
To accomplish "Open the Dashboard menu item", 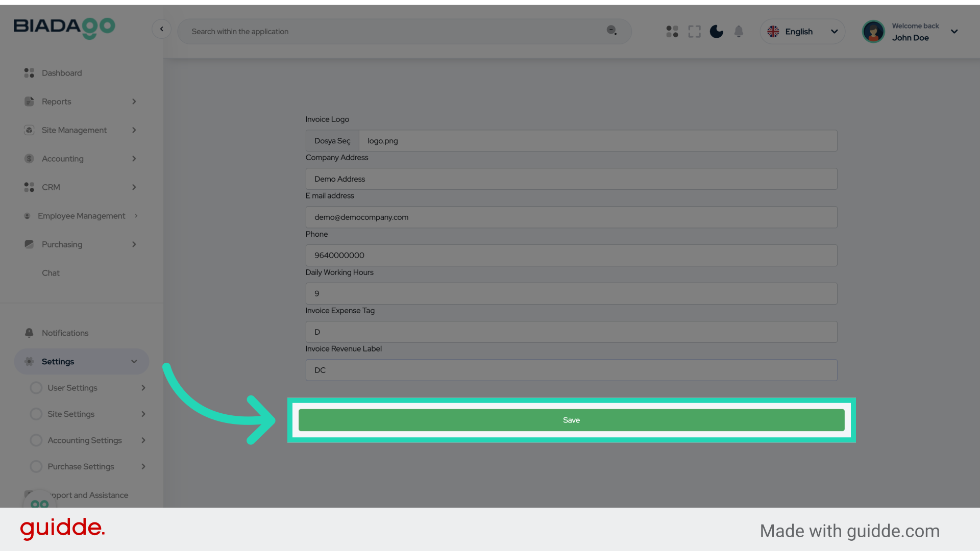I will click(x=62, y=73).
